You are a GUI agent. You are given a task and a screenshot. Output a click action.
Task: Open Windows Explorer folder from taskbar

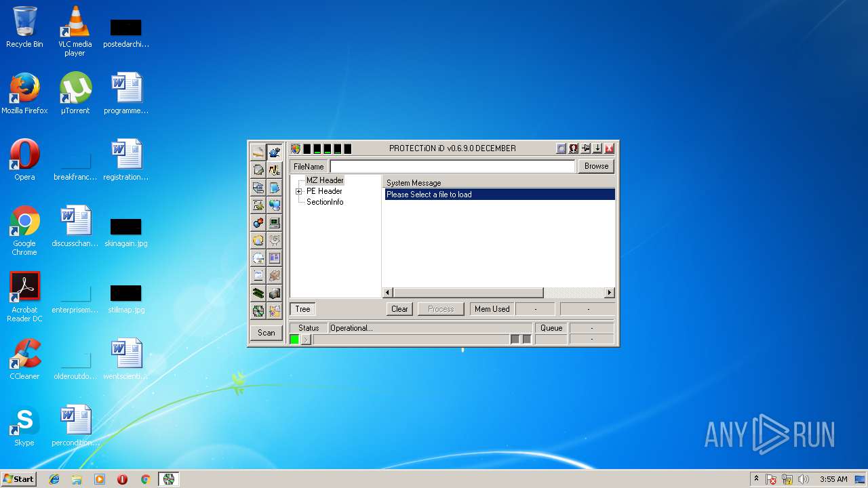pos(77,479)
